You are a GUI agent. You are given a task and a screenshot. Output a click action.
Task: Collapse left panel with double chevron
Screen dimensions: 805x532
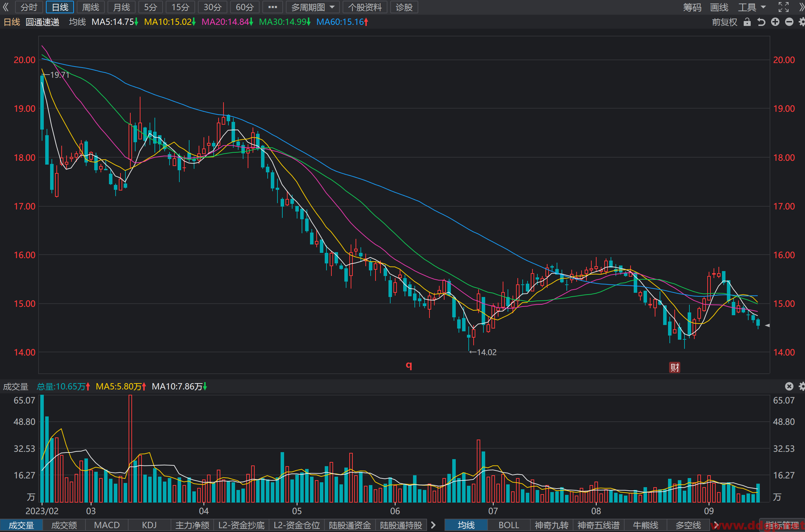coord(6,7)
